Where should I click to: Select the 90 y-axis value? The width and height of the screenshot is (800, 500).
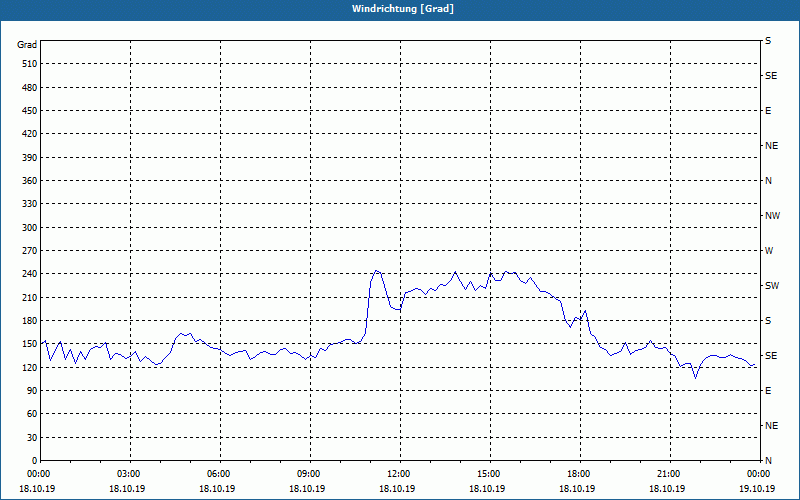(x=32, y=391)
